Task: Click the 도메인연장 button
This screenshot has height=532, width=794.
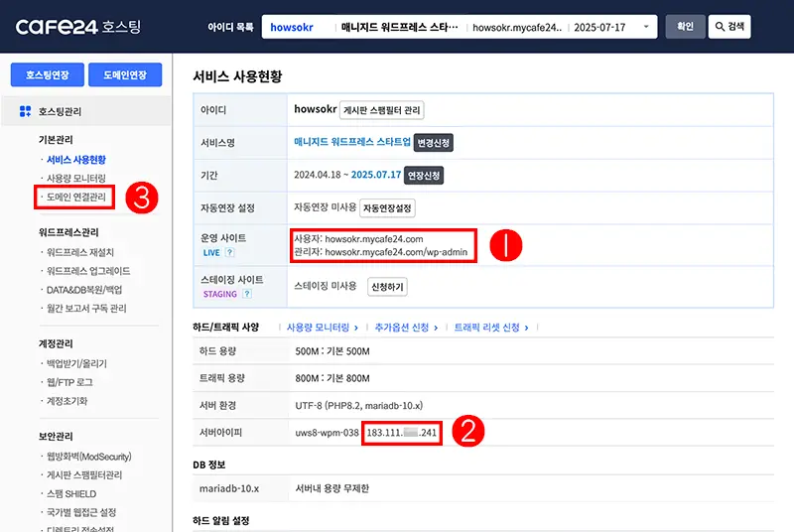Action: 125,74
